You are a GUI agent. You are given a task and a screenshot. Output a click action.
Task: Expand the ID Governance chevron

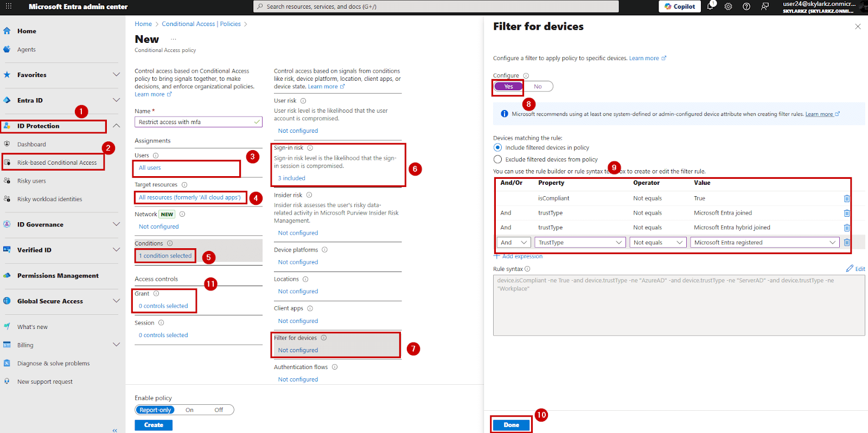116,224
